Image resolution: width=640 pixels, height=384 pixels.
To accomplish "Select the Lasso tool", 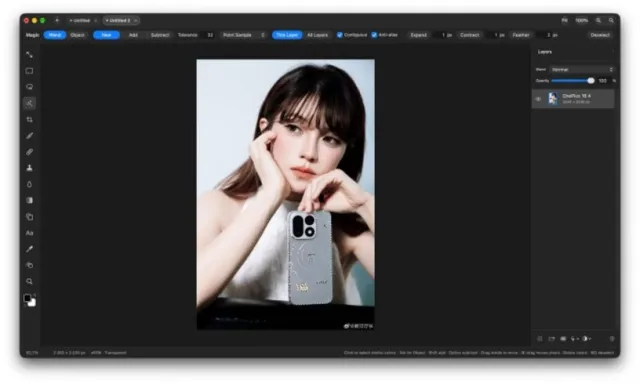I will point(29,87).
